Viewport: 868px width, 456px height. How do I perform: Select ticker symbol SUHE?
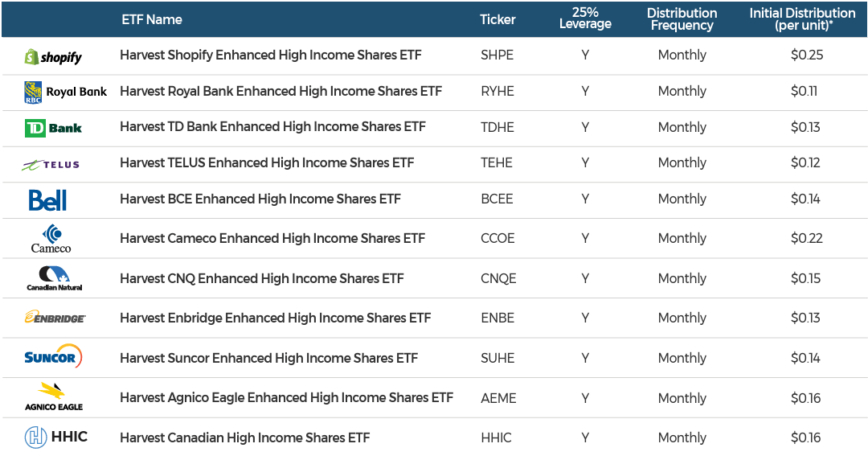(x=497, y=359)
